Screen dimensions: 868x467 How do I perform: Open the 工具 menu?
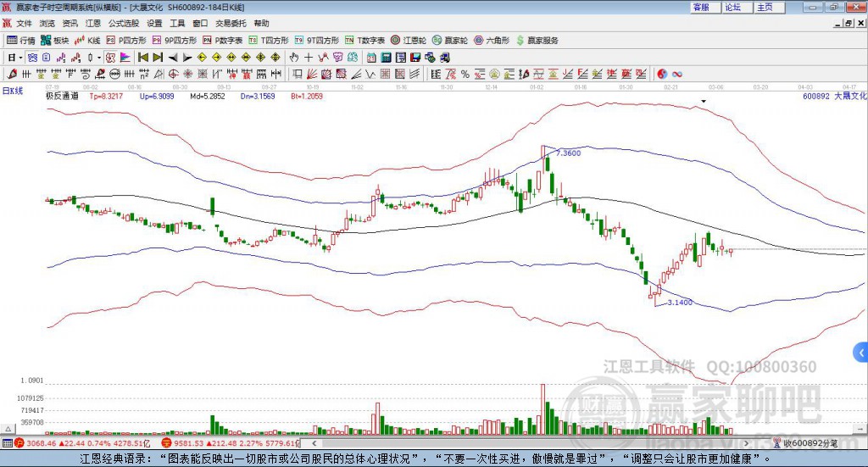click(177, 23)
